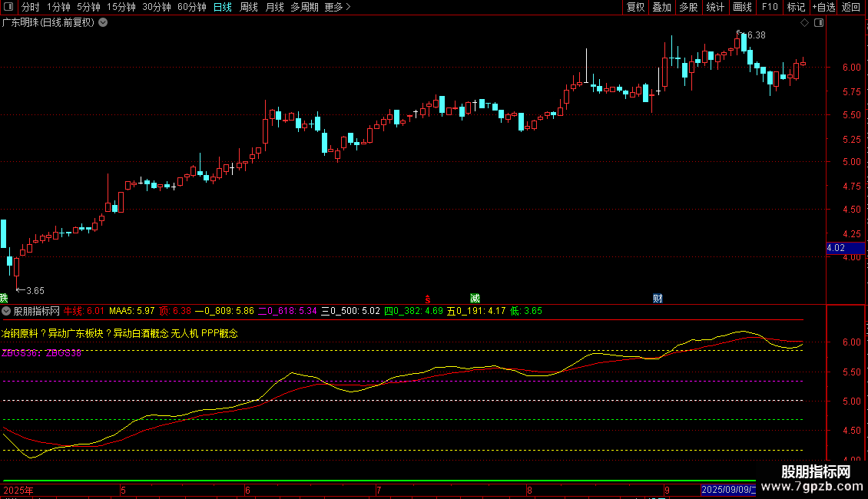Switch to 周线 weekly chart
The width and height of the screenshot is (868, 499).
(249, 7)
